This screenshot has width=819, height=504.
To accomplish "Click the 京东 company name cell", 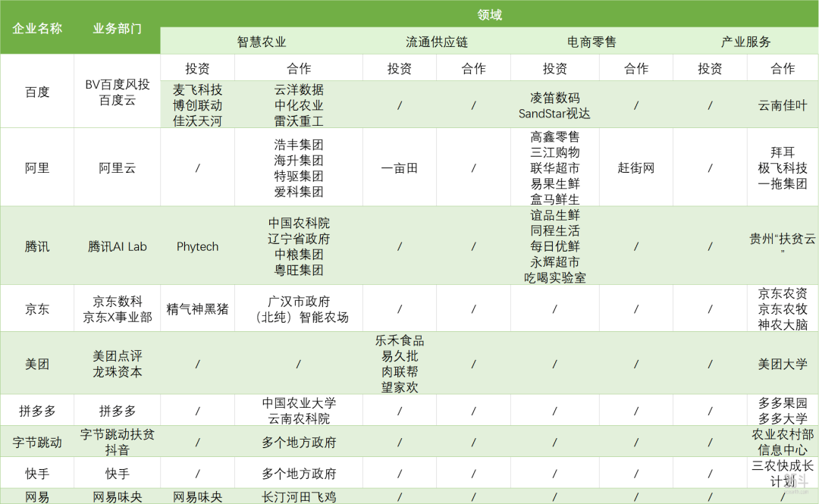I will coord(37,308).
